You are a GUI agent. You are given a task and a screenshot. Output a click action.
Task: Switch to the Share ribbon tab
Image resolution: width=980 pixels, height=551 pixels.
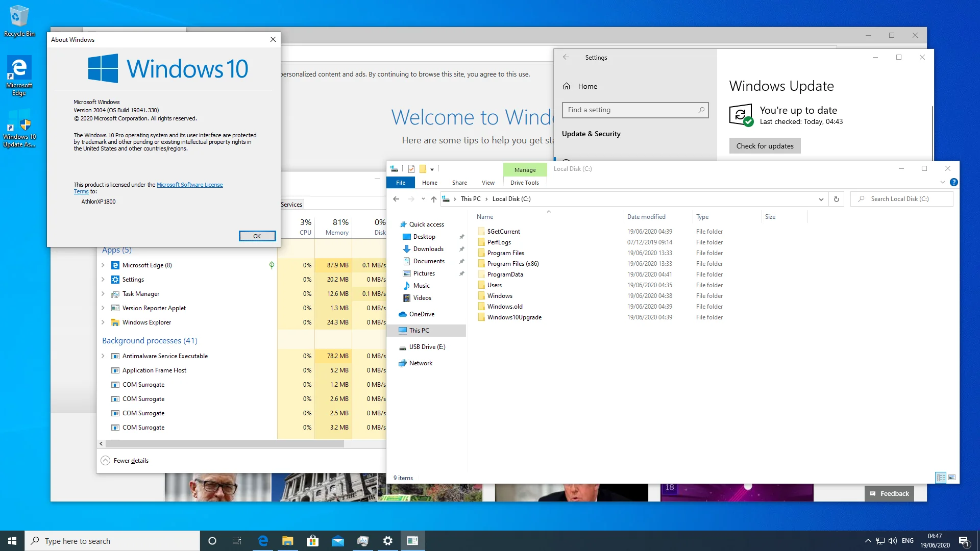pos(459,183)
